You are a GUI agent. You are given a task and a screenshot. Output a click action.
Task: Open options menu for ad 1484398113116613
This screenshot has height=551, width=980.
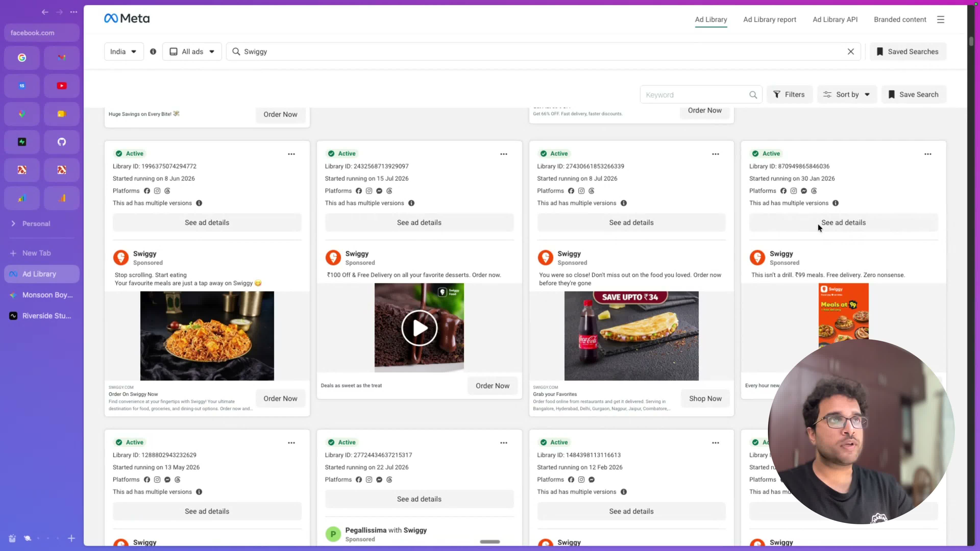coord(716,443)
